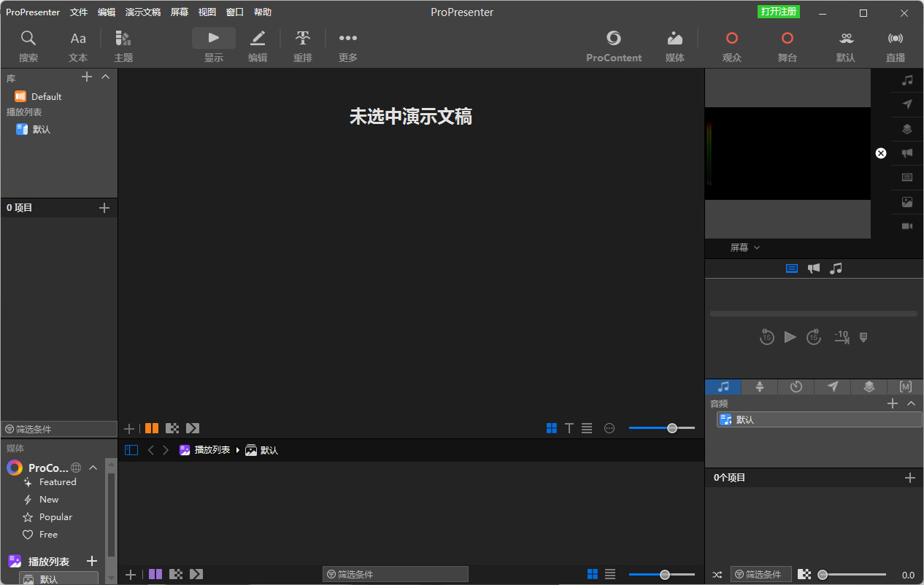Select 默认 audio playlist
This screenshot has height=585, width=924.
[820, 419]
